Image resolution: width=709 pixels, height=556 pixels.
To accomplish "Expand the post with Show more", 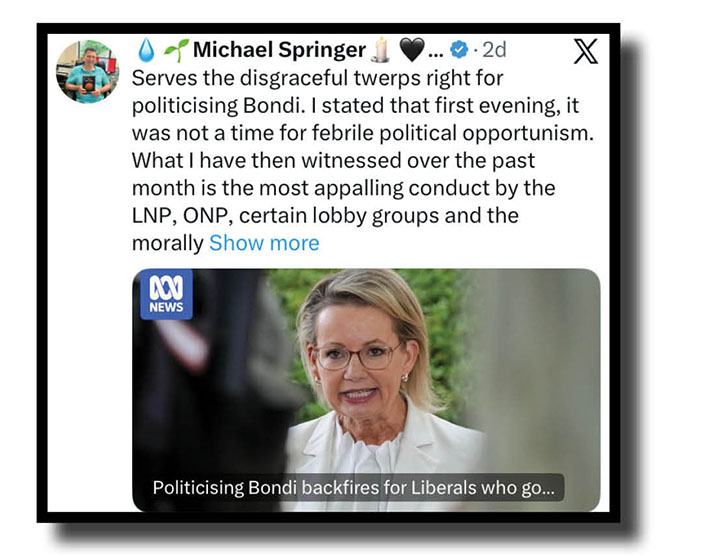I will click(264, 243).
